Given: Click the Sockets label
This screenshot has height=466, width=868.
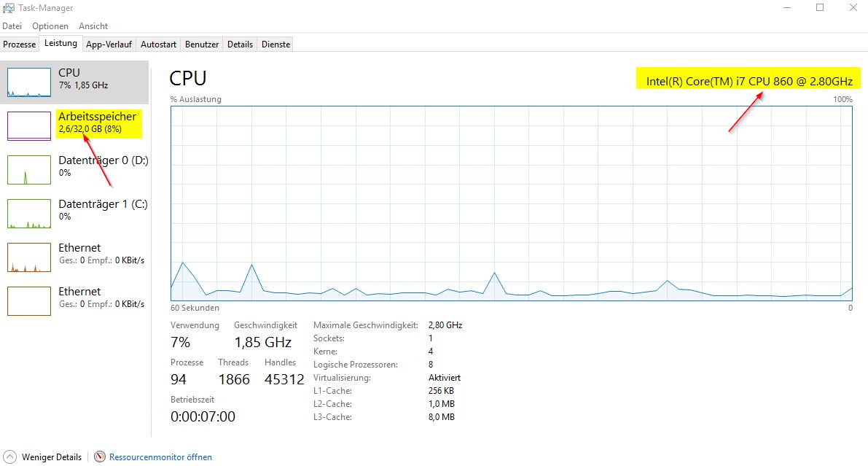Looking at the screenshot, I should click(x=329, y=338).
